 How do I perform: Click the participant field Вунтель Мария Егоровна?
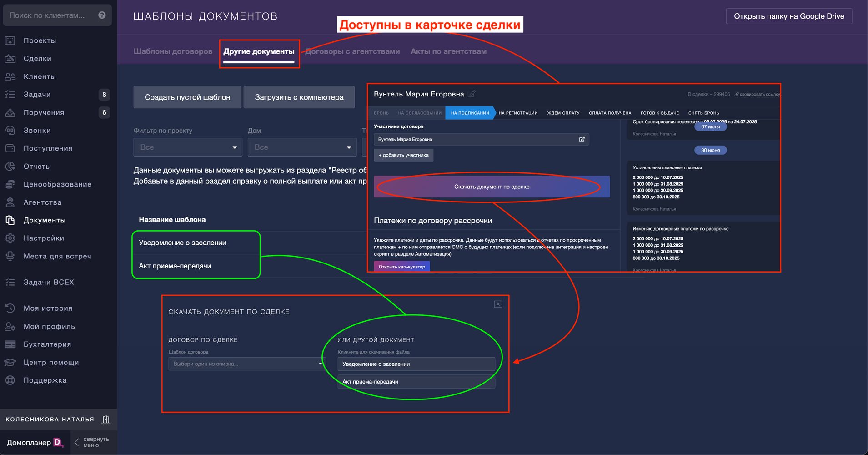[482, 139]
